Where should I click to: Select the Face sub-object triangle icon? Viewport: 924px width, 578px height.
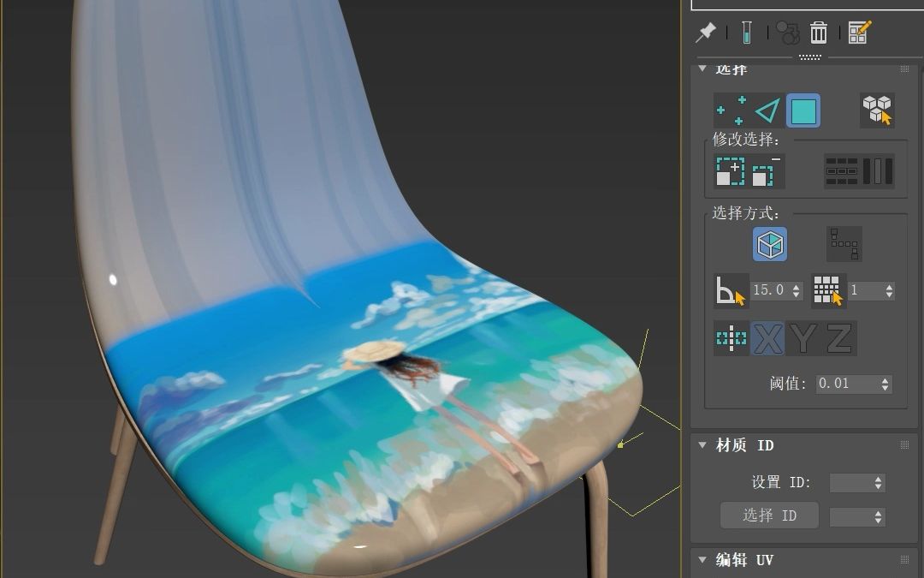pyautogui.click(x=767, y=110)
